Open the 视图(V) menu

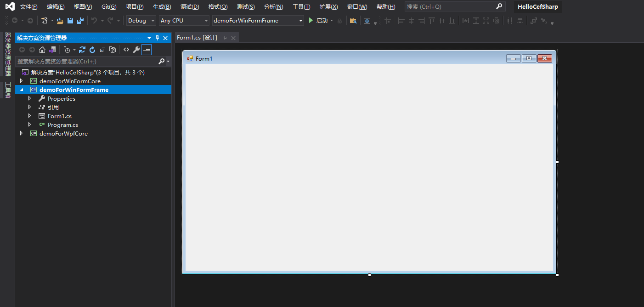83,7
